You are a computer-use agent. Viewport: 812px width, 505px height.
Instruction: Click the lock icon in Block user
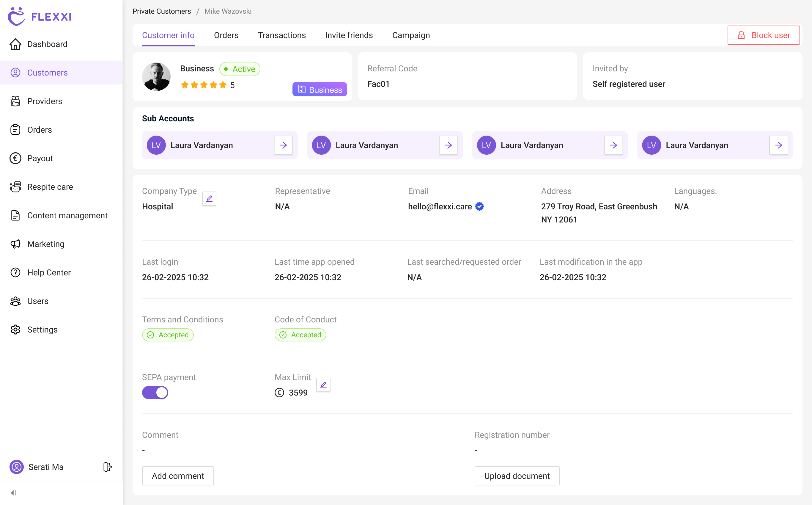[741, 35]
